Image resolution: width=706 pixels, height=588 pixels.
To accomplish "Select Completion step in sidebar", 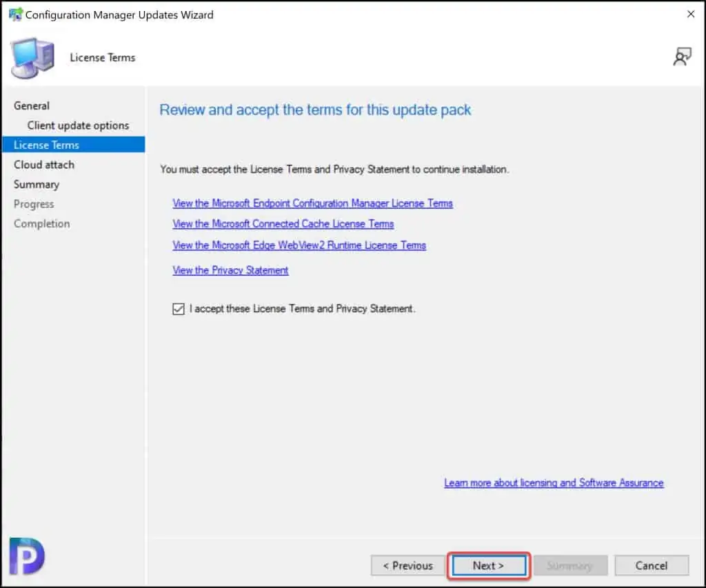I will click(x=41, y=224).
